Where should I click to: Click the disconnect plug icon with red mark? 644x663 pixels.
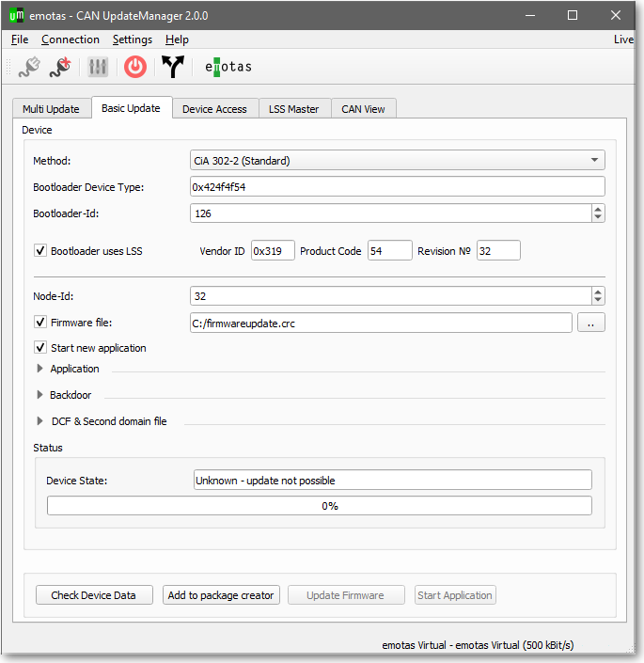[60, 67]
